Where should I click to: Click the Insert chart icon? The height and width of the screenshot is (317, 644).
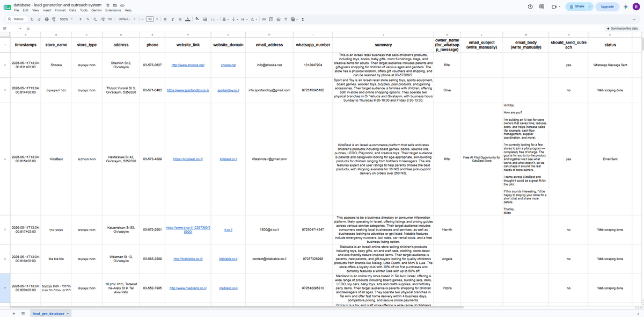[x=279, y=19]
